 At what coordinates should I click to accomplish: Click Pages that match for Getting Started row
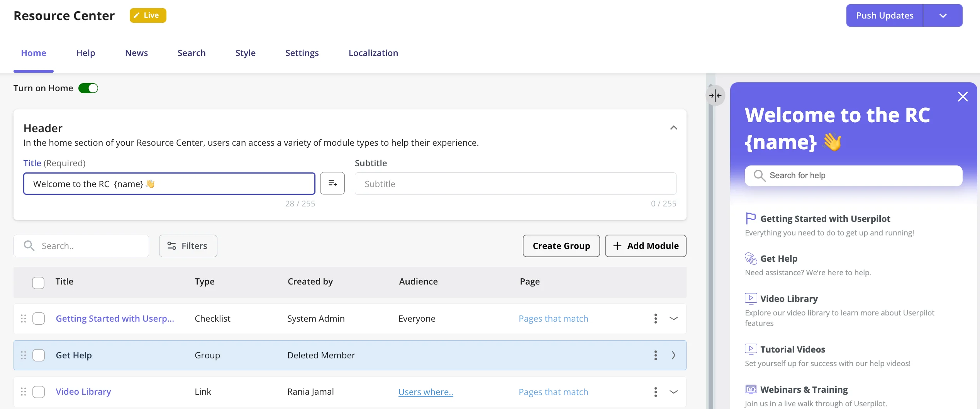553,319
